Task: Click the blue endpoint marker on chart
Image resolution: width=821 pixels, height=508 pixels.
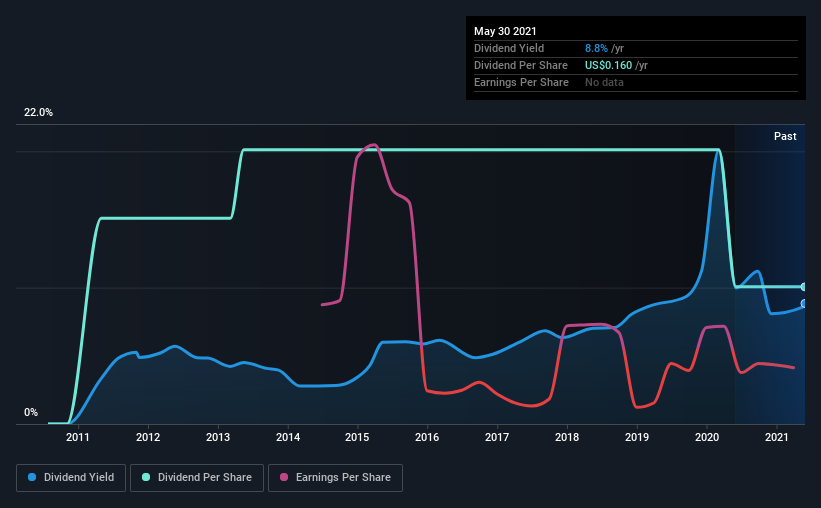Action: pyautogui.click(x=803, y=303)
